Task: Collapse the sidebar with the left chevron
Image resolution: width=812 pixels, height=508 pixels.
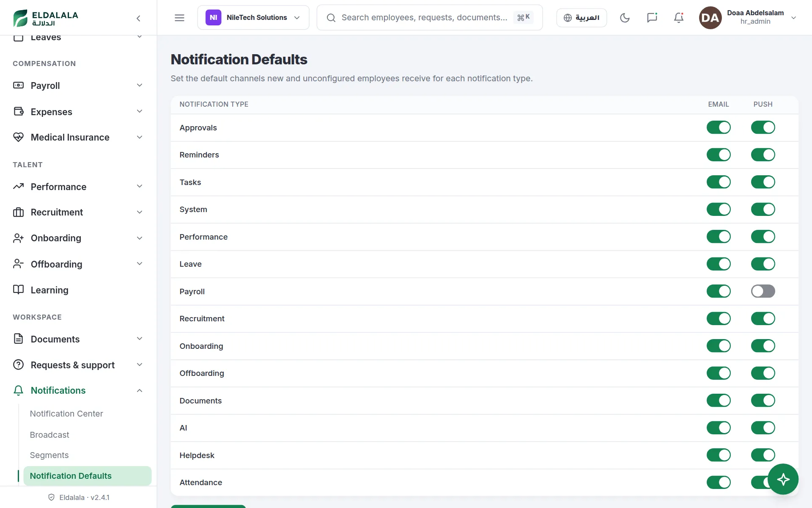Action: [x=138, y=18]
